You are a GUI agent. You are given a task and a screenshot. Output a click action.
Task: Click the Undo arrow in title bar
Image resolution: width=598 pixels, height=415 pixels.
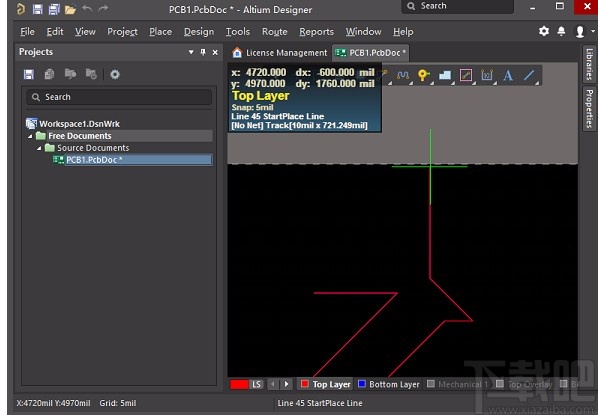tap(87, 9)
